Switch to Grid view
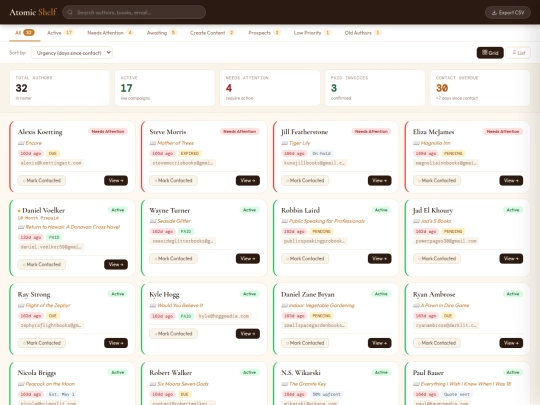 click(490, 53)
